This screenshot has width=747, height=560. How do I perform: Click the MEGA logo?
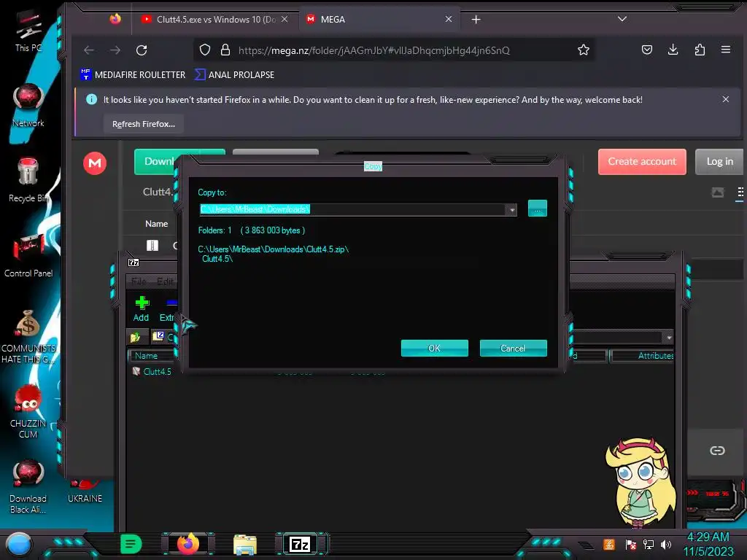(x=95, y=163)
